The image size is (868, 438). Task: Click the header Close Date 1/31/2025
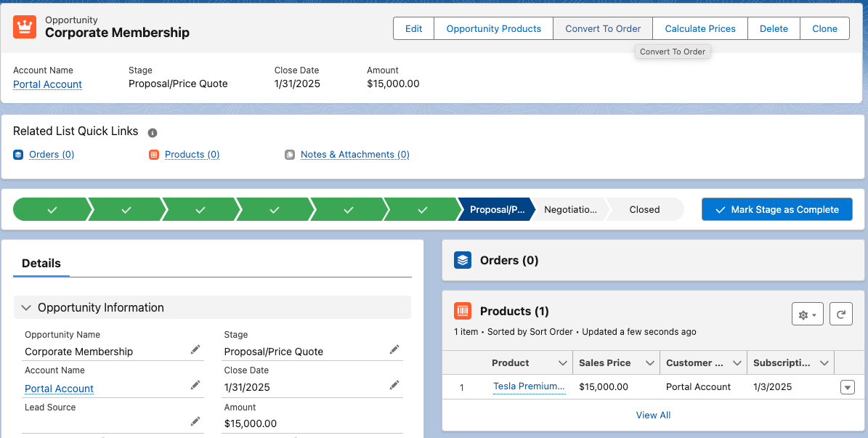point(297,84)
